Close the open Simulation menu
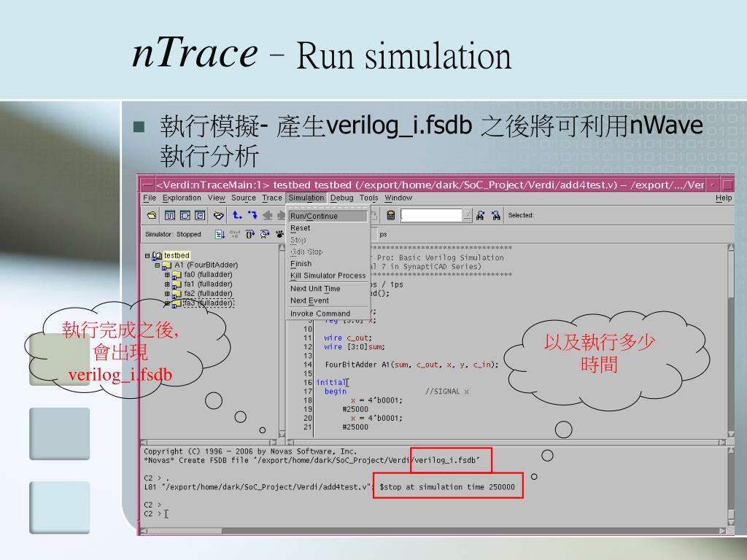The width and height of the screenshot is (747, 560). [x=306, y=198]
